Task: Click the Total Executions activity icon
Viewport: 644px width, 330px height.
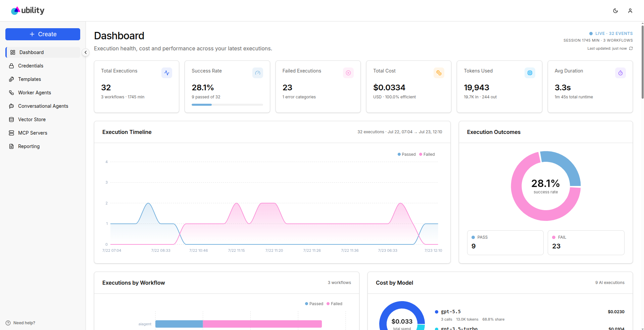Action: pos(167,73)
